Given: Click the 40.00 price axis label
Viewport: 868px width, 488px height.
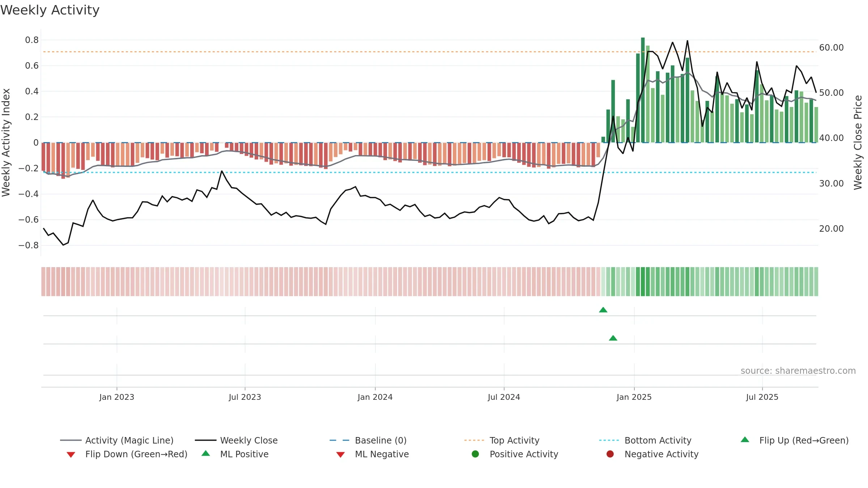Looking at the screenshot, I should (831, 138).
